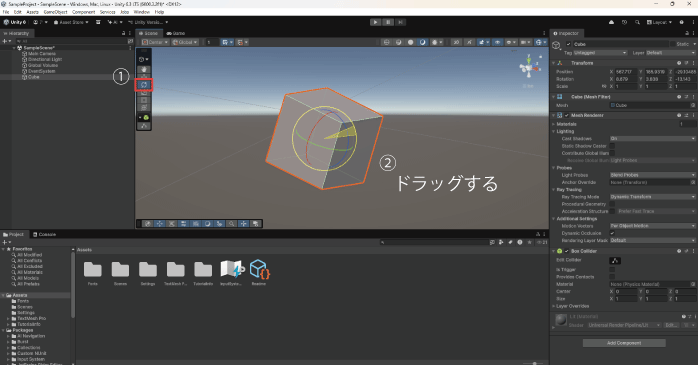Click the Play button
Screen dimensions: 698x365
[376, 22]
